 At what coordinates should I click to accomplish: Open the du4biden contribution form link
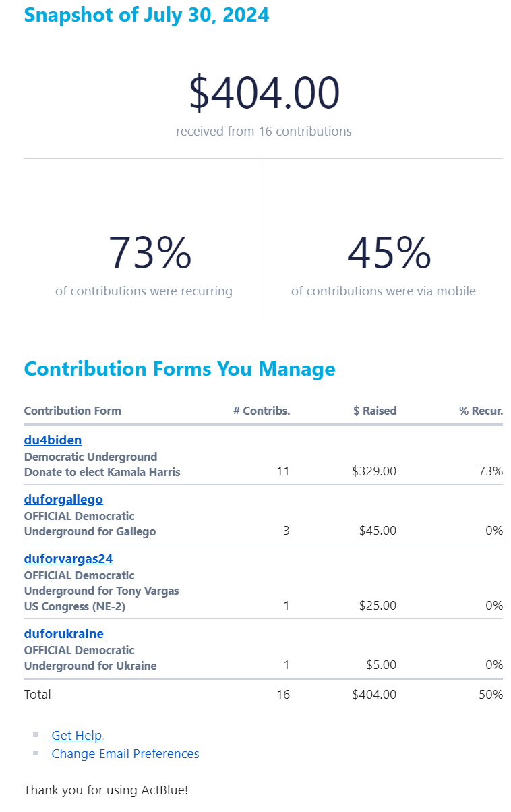click(53, 440)
